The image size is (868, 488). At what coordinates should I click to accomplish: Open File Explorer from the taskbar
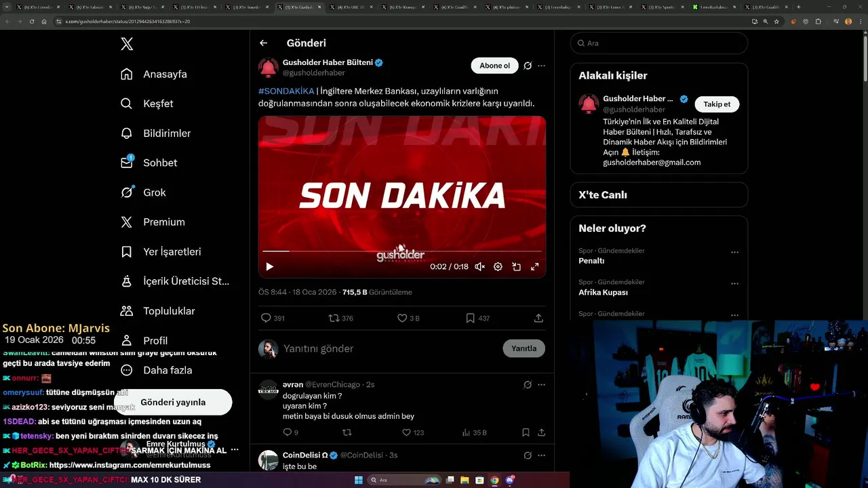click(465, 480)
